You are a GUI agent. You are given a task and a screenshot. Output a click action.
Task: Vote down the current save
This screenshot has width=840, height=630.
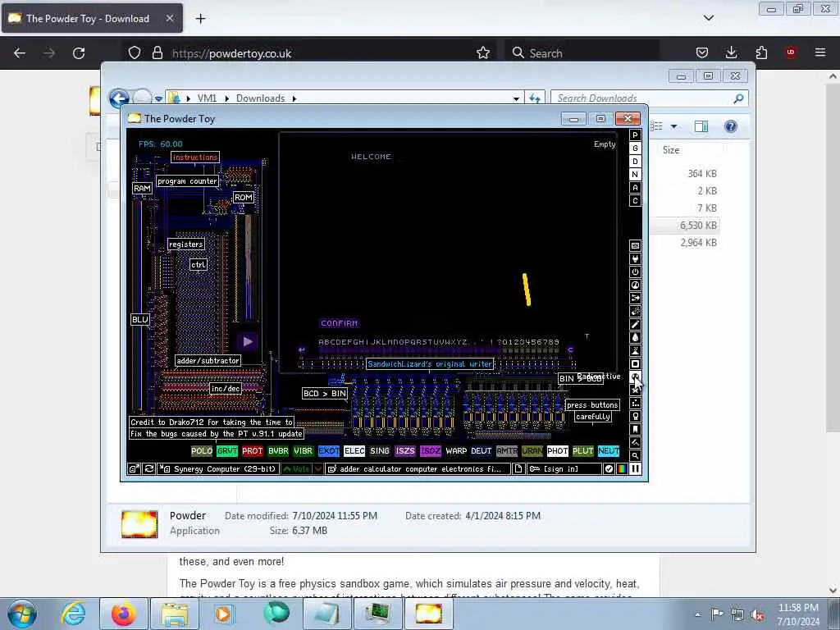(x=318, y=468)
